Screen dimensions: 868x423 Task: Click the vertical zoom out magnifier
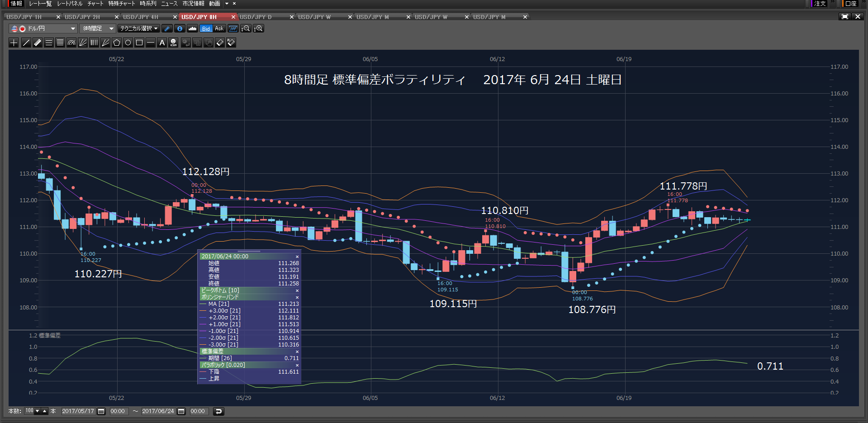click(246, 29)
